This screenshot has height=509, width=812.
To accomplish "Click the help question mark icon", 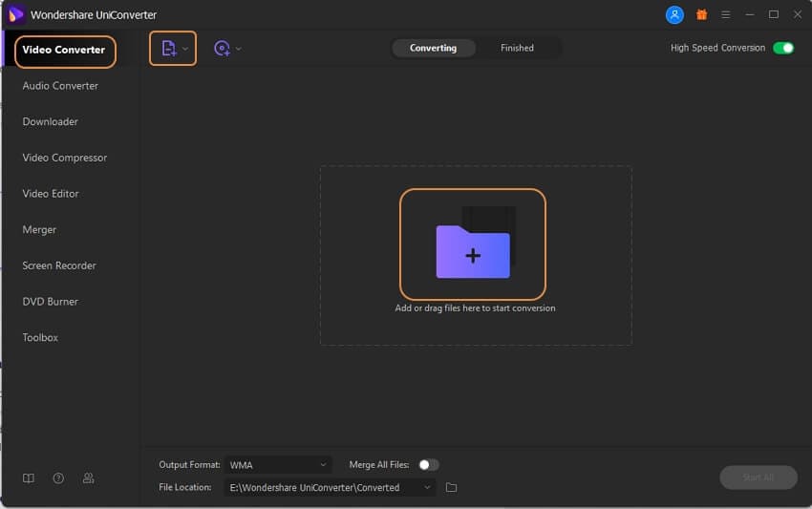I will (x=58, y=477).
